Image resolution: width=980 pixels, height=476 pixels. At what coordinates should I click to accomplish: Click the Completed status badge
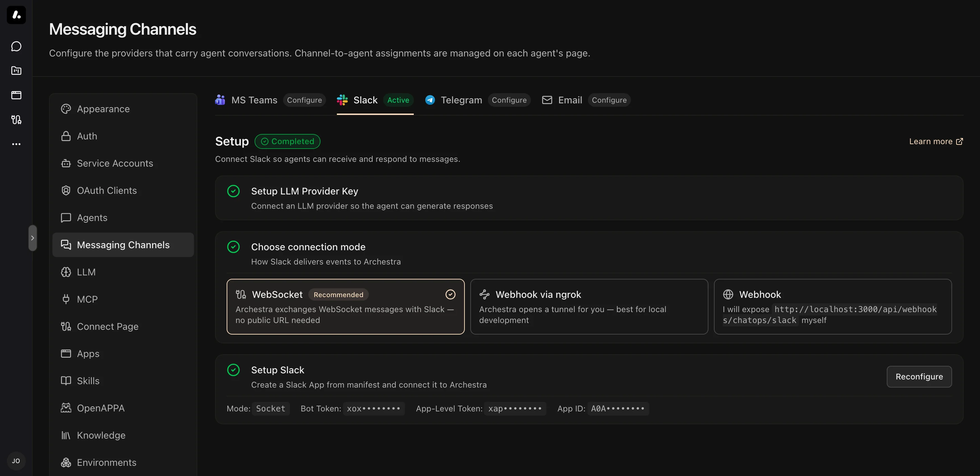tap(287, 141)
